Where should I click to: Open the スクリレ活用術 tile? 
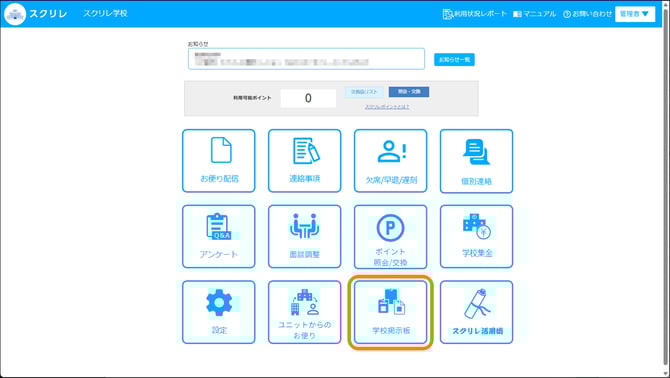[476, 312]
